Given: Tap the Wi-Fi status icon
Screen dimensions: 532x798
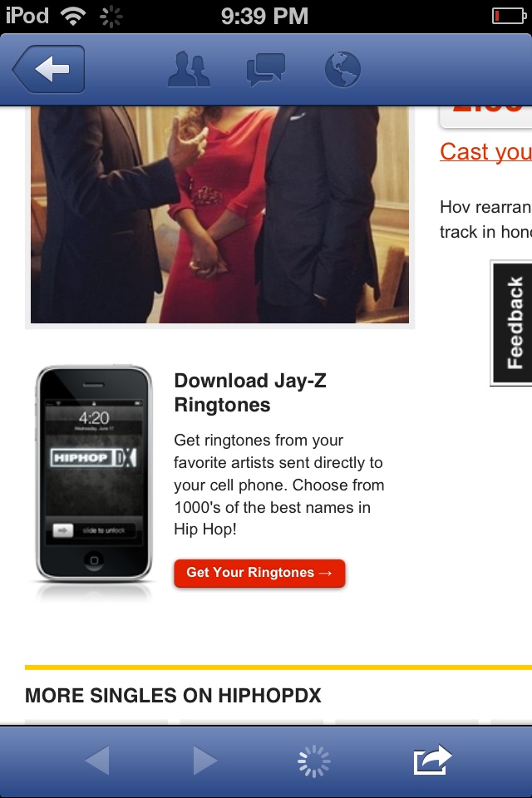Looking at the screenshot, I should tap(73, 17).
